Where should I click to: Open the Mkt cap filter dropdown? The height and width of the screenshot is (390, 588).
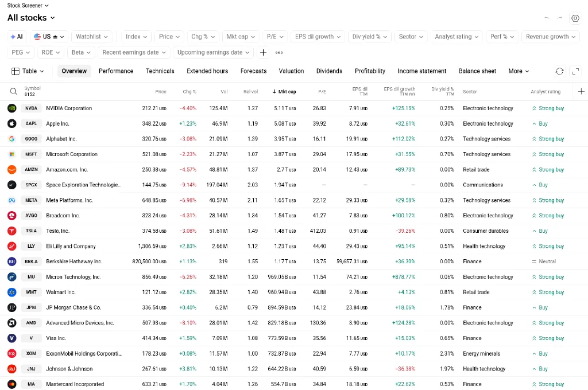coord(241,37)
